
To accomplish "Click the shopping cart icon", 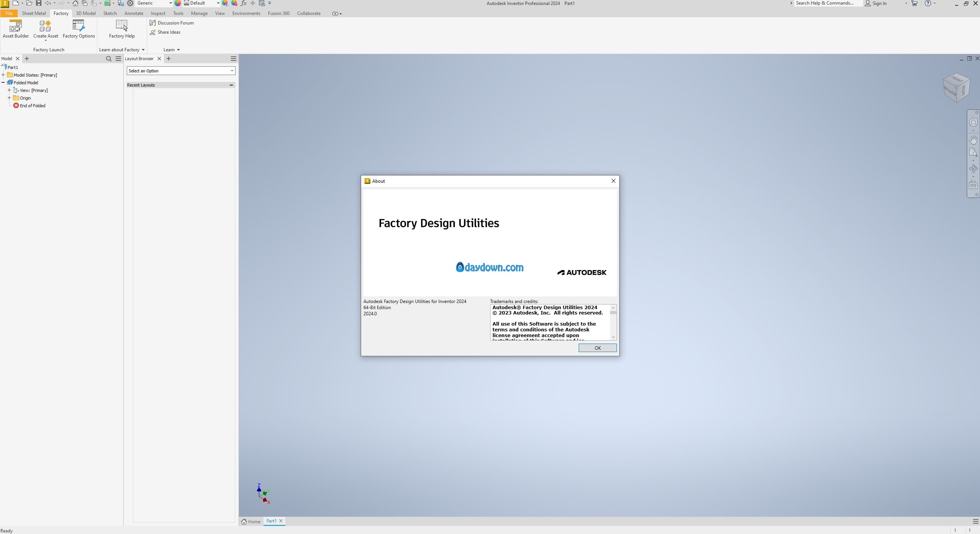I will (x=915, y=3).
